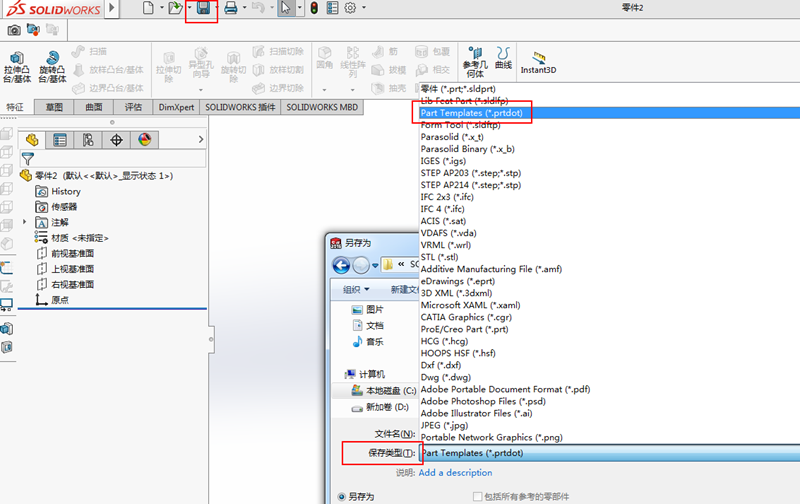The image size is (800, 504).
Task: Click the Open file icon
Action: pyautogui.click(x=176, y=8)
